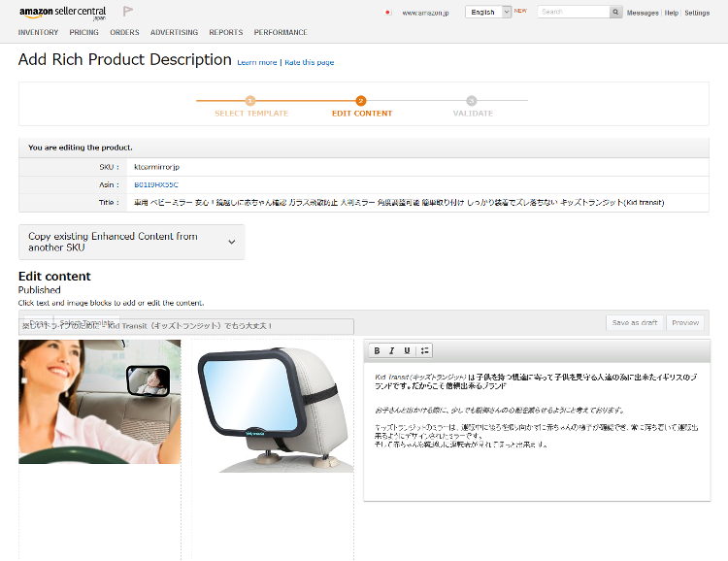Click the Edit content heading
The image size is (728, 561).
tap(54, 276)
